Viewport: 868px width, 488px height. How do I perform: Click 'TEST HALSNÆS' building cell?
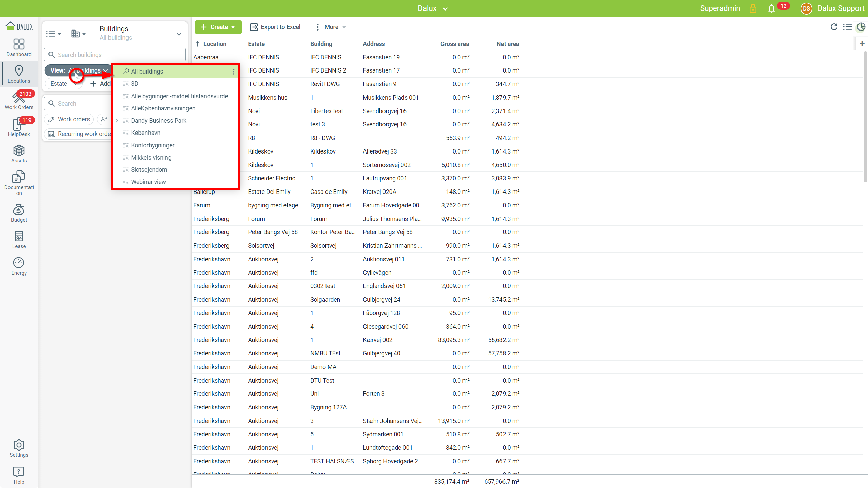tap(332, 461)
